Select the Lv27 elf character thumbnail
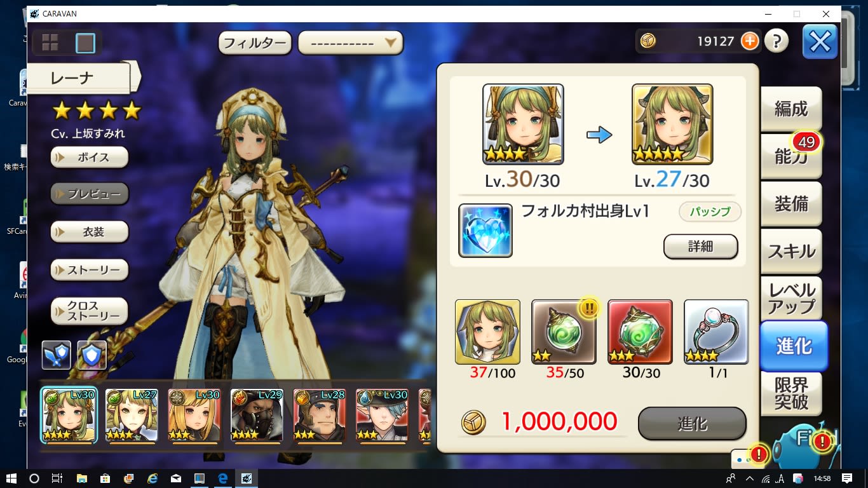Viewport: 868px width, 488px height. point(132,416)
